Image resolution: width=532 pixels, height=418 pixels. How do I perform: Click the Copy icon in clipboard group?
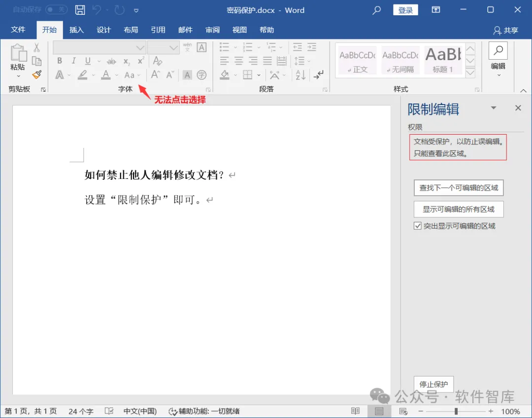click(36, 61)
